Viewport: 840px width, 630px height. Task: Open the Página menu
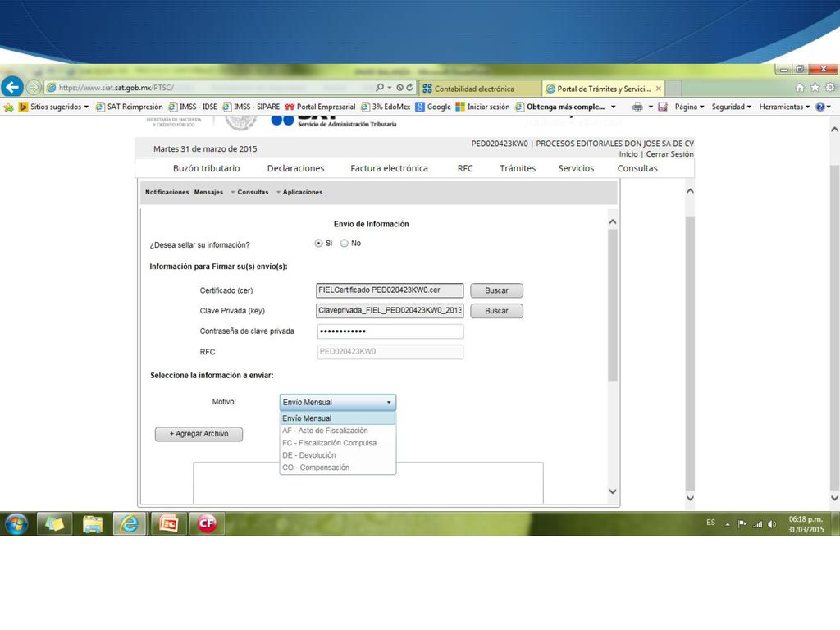click(689, 107)
